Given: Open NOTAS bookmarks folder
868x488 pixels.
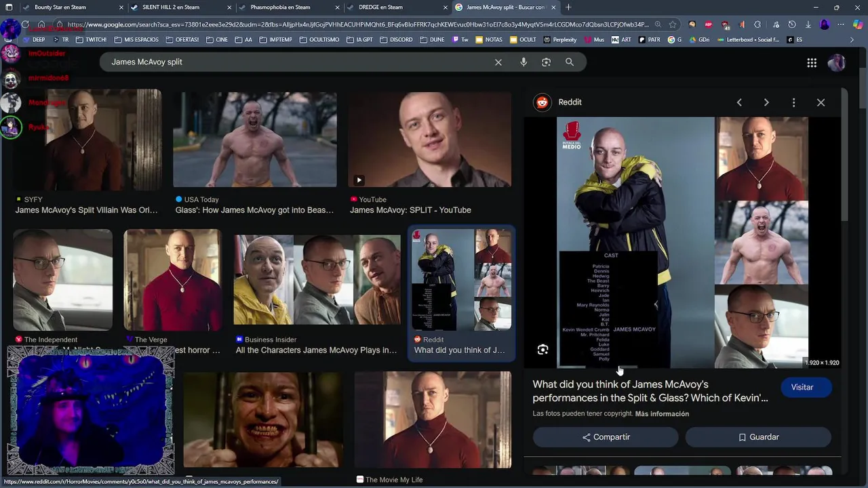Looking at the screenshot, I should point(488,40).
